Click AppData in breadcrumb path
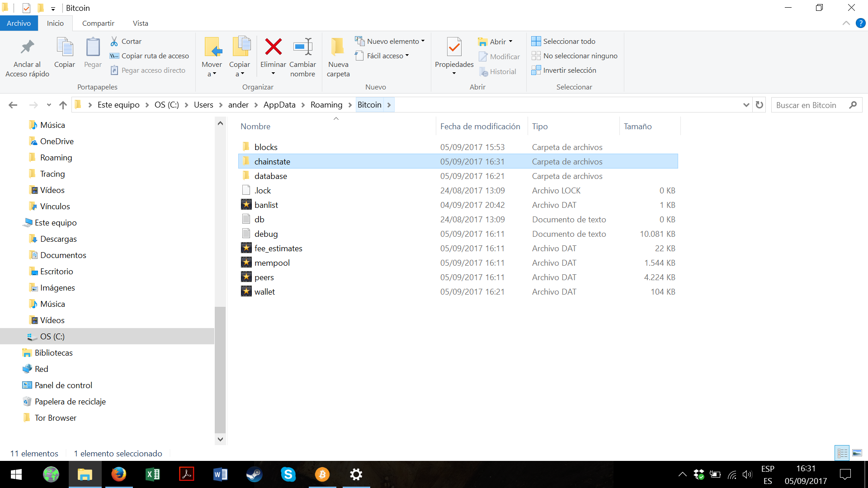The width and height of the screenshot is (868, 488). [279, 105]
